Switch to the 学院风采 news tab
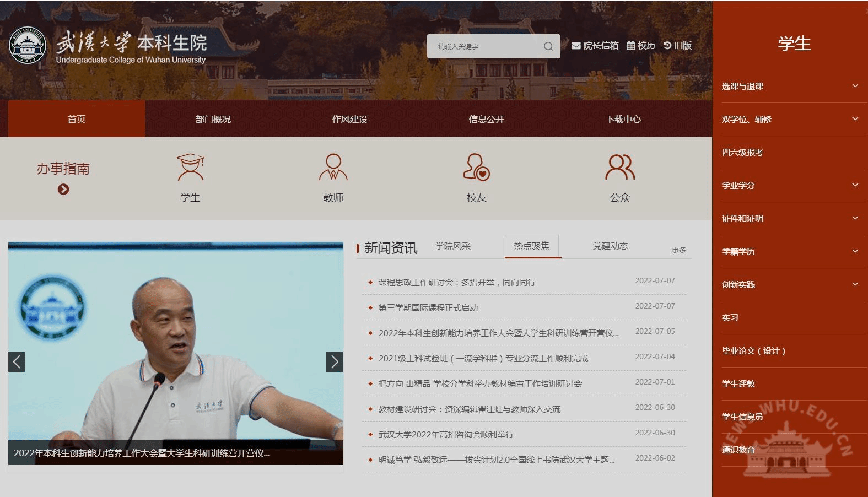The height and width of the screenshot is (497, 868). click(452, 246)
